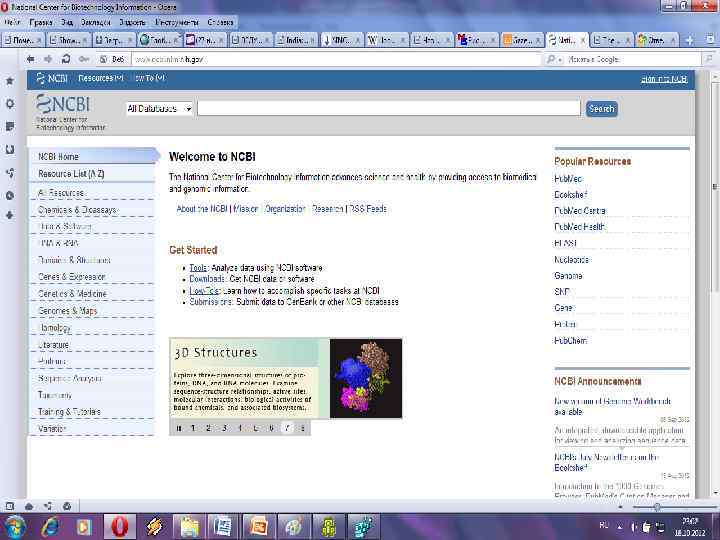This screenshot has height=540, width=720.
Task: Open Windows Explorer folder on the taskbar
Action: pyautogui.click(x=189, y=527)
